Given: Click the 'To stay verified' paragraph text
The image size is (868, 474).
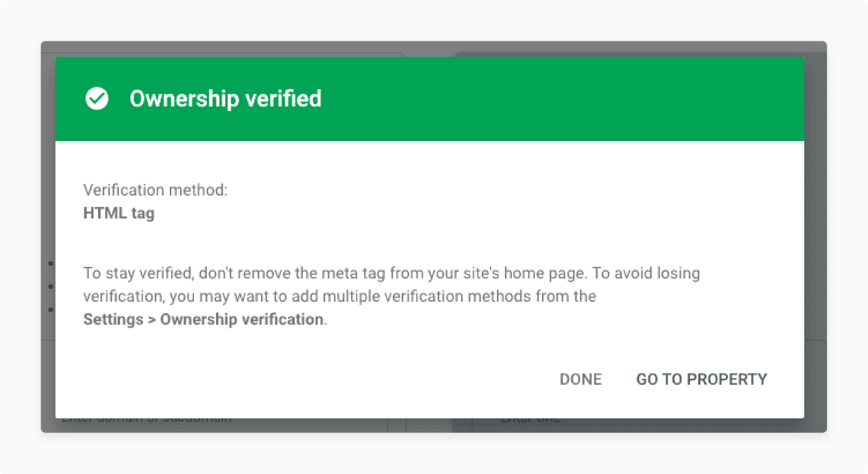Looking at the screenshot, I should tap(392, 296).
